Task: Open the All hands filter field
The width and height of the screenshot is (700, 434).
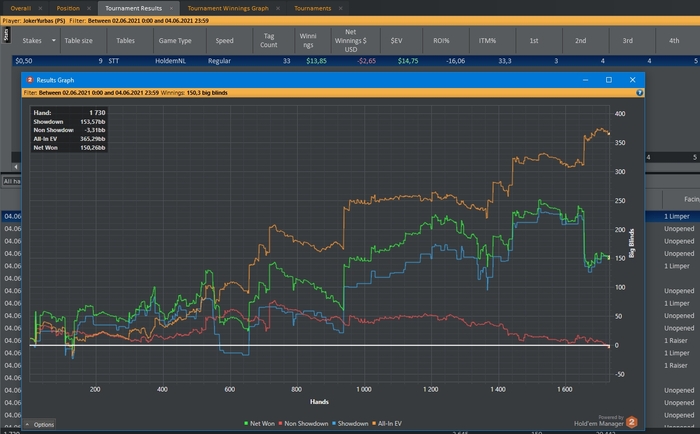Action: point(12,181)
